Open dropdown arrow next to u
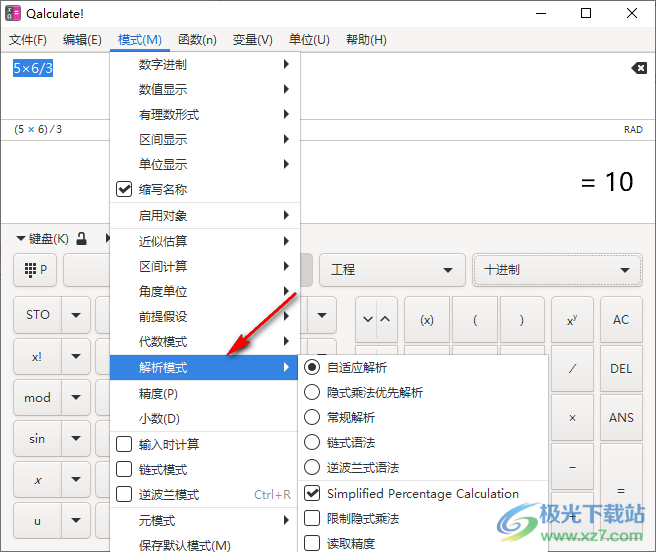The height and width of the screenshot is (552, 656). [76, 521]
